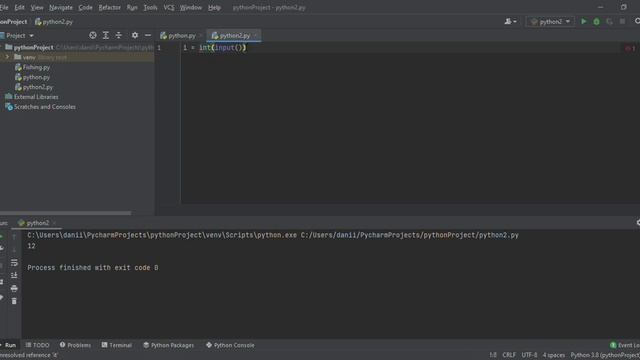Hide the Project tool window

click(148, 36)
